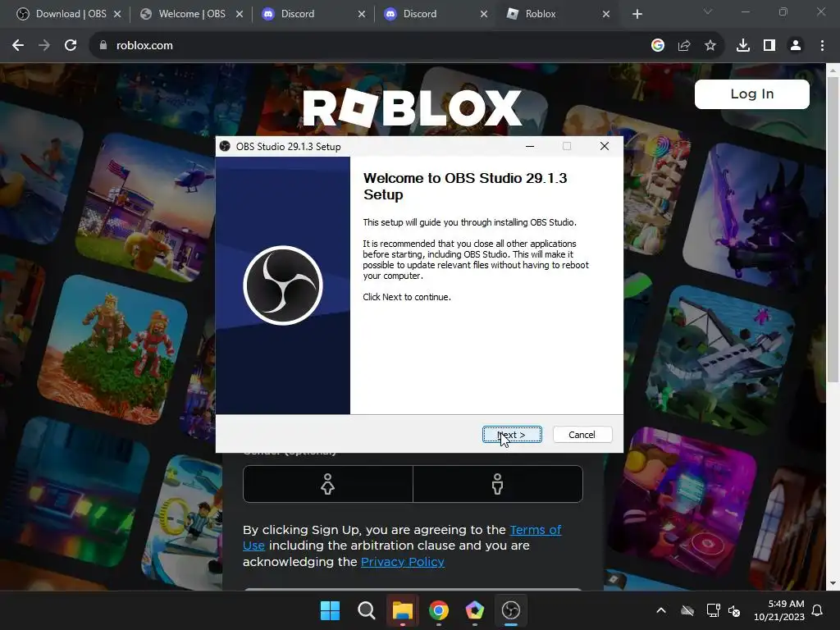The height and width of the screenshot is (630, 840).
Task: Go back in the browser
Action: point(18,46)
